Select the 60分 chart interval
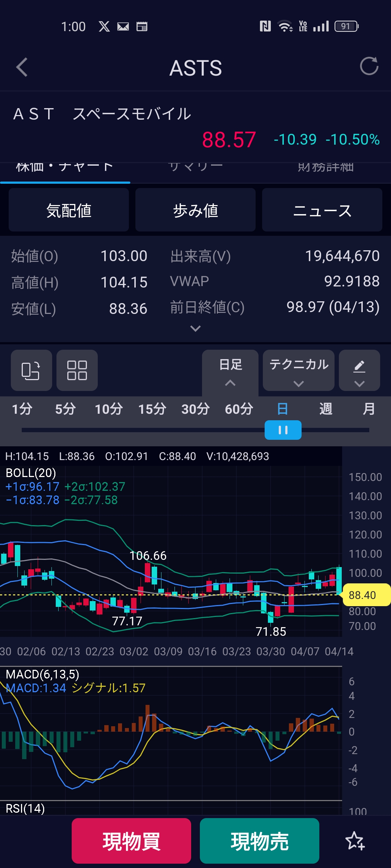 [x=239, y=409]
